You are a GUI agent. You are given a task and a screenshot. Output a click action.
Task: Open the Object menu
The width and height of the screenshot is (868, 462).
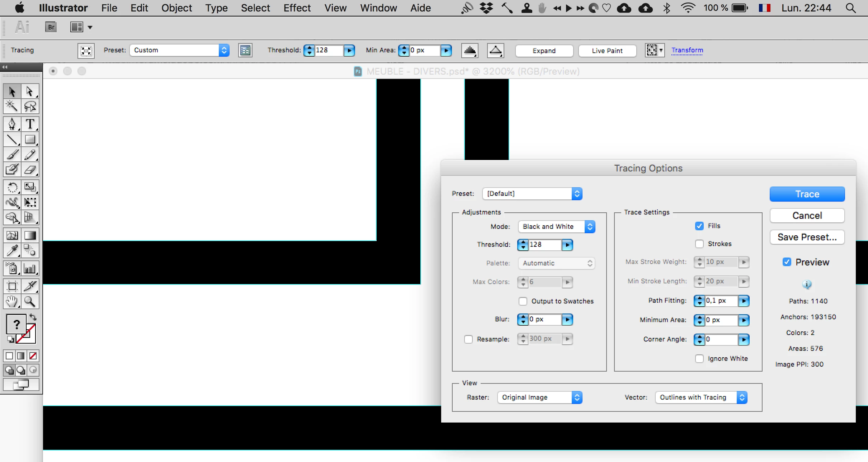tap(176, 8)
